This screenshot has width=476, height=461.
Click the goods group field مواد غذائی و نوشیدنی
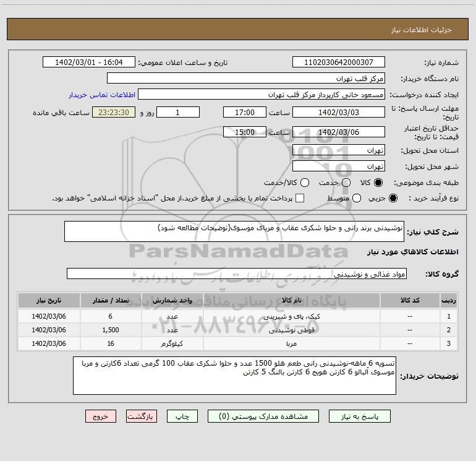click(237, 274)
